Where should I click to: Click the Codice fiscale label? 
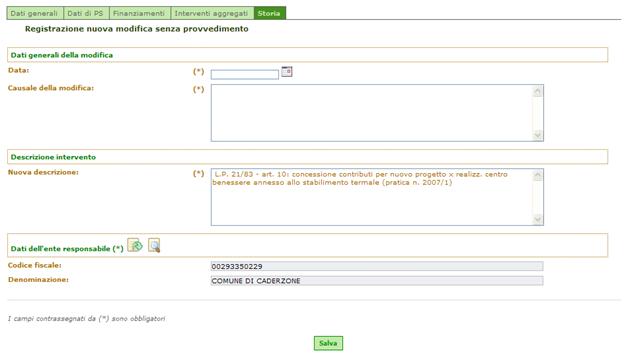[x=35, y=265]
